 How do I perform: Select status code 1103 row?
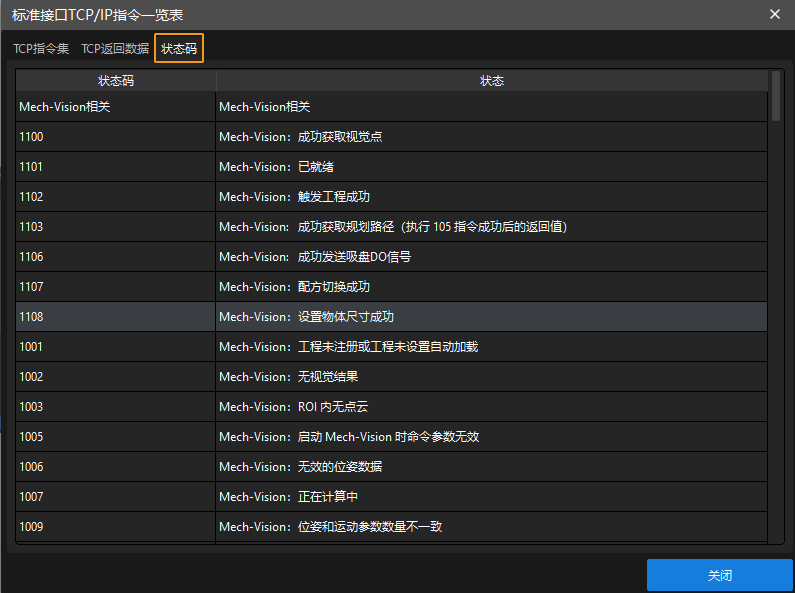pyautogui.click(x=115, y=227)
